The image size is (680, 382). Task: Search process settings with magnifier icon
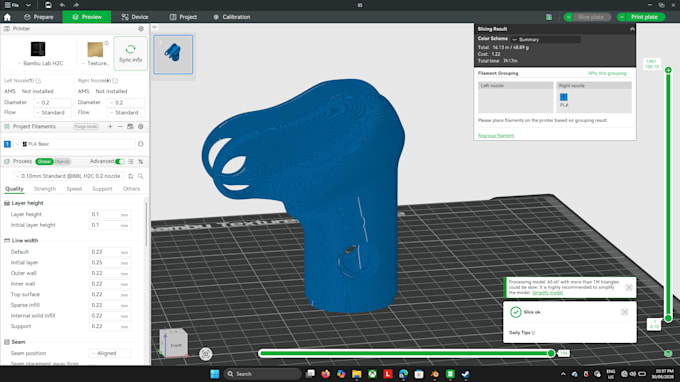(141, 176)
